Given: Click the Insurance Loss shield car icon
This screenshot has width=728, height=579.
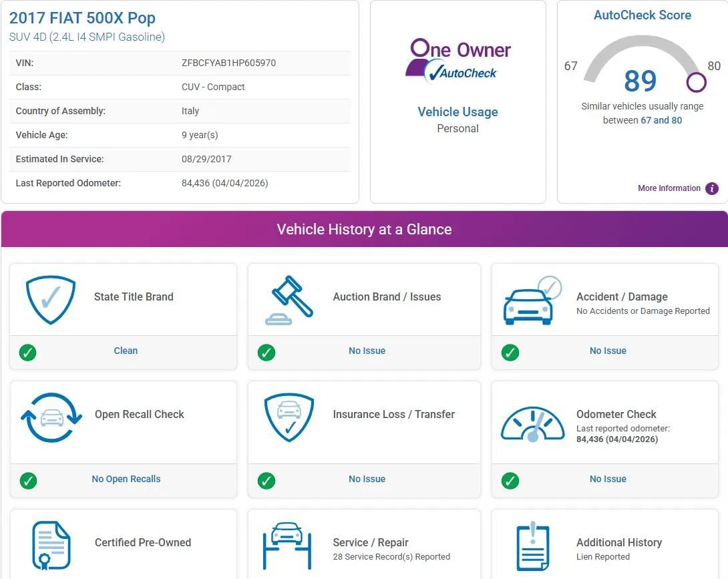Looking at the screenshot, I should point(289,417).
